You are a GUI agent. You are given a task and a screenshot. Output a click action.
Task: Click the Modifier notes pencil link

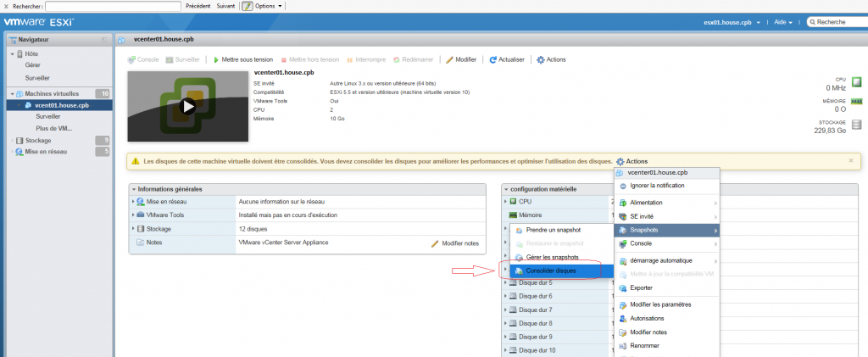click(455, 243)
